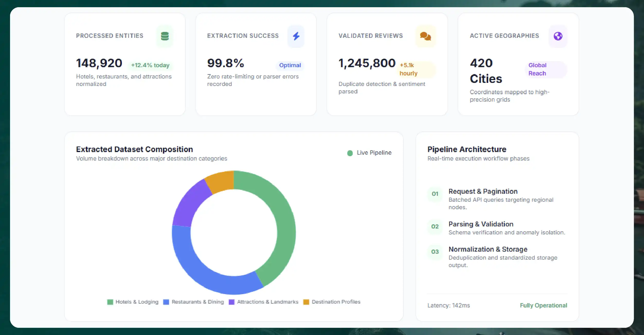Toggle Attractions & Landmarks legend entry
This screenshot has width=644, height=335.
tap(264, 302)
